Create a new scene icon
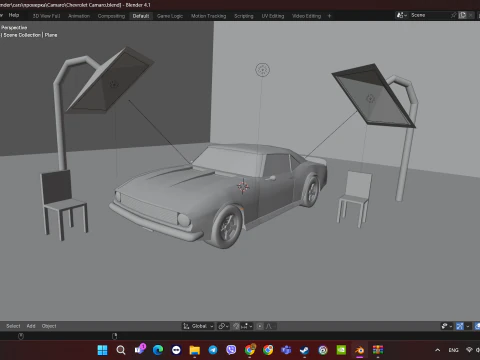 tap(462, 15)
